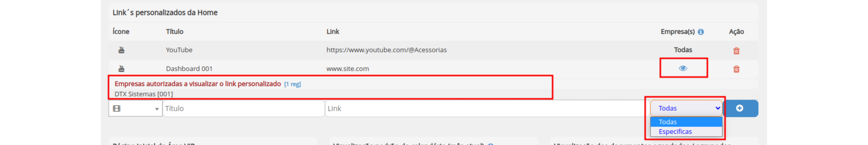Select the Dashboard 001 title

tap(189, 69)
